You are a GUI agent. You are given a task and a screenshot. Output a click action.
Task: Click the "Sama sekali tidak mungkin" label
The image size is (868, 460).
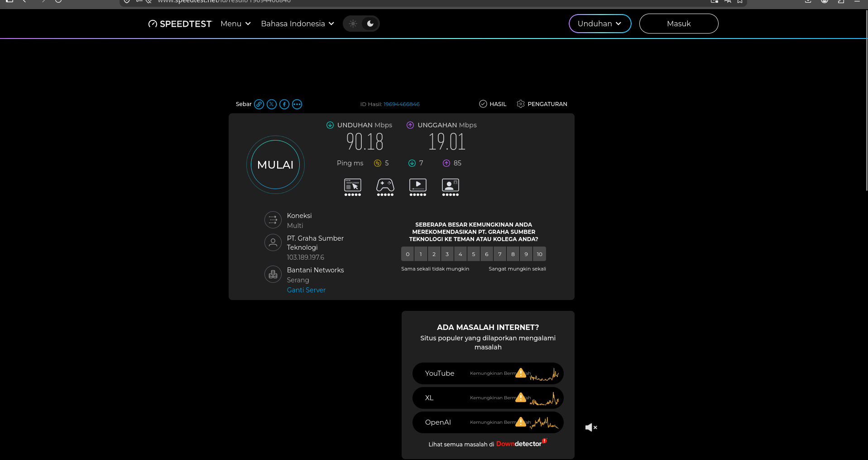(435, 269)
